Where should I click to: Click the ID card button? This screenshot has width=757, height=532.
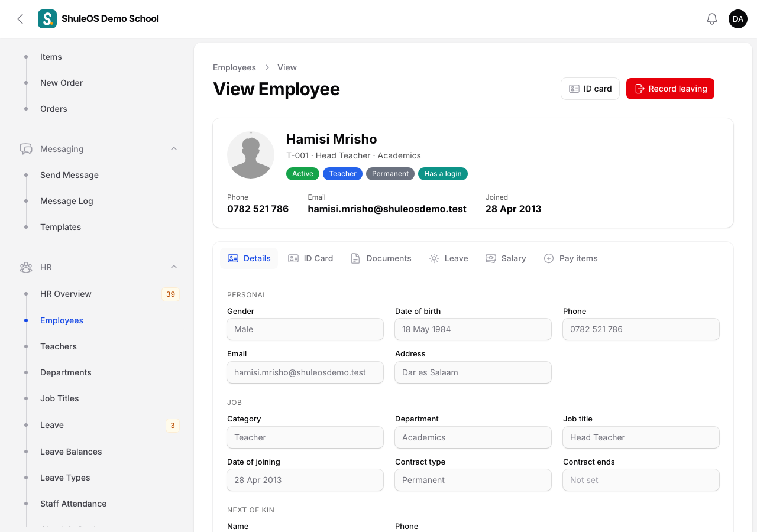click(590, 89)
